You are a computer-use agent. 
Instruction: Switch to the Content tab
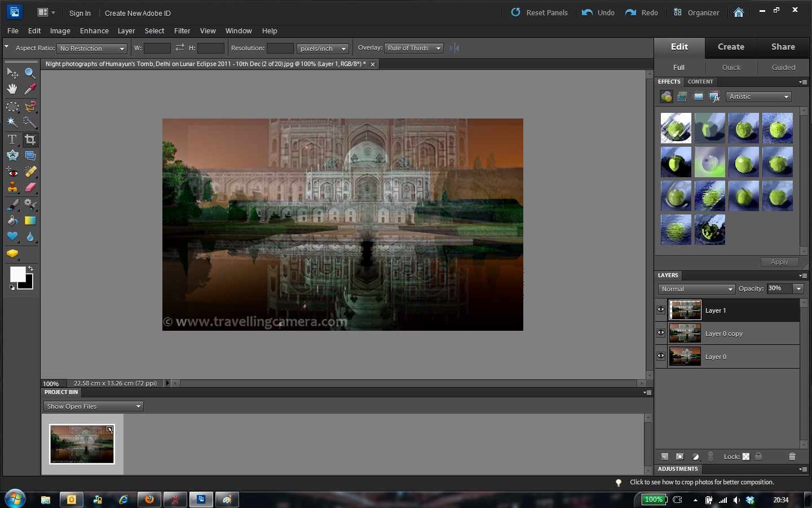point(700,82)
